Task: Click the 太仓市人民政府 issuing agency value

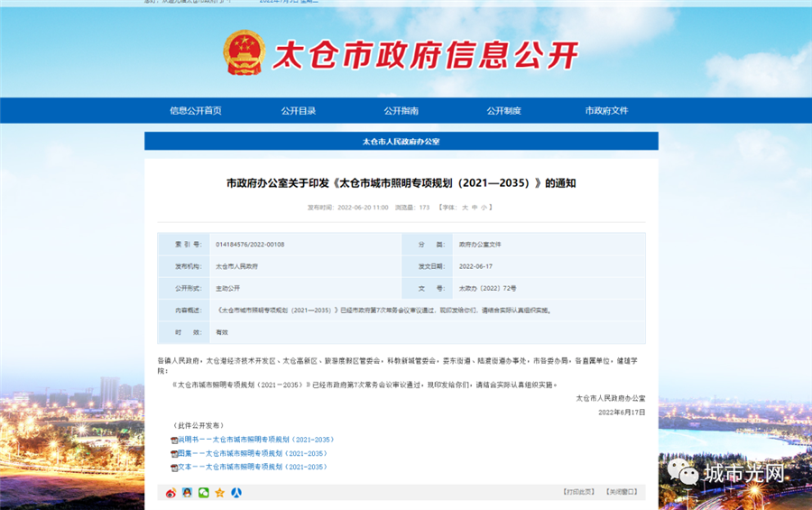Action: pyautogui.click(x=236, y=266)
